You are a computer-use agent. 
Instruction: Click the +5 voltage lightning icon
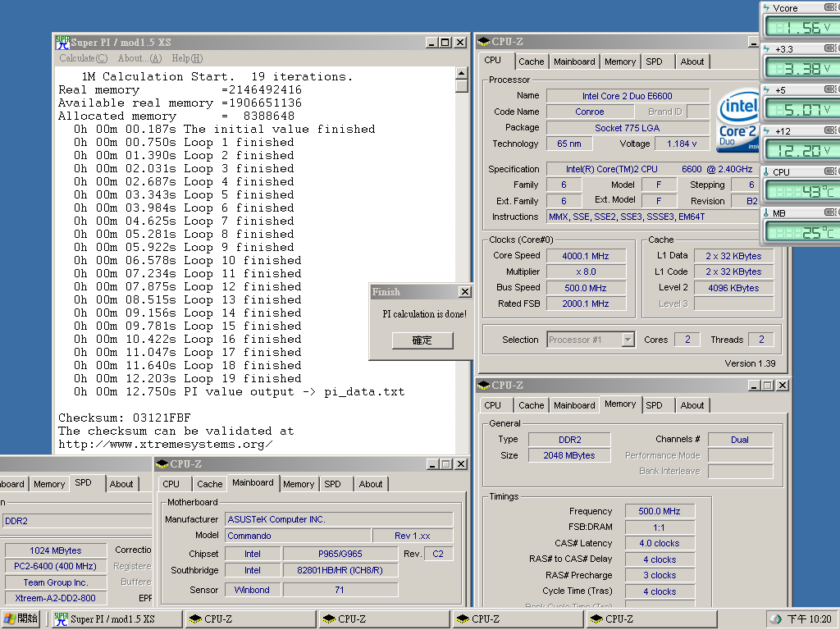(767, 90)
